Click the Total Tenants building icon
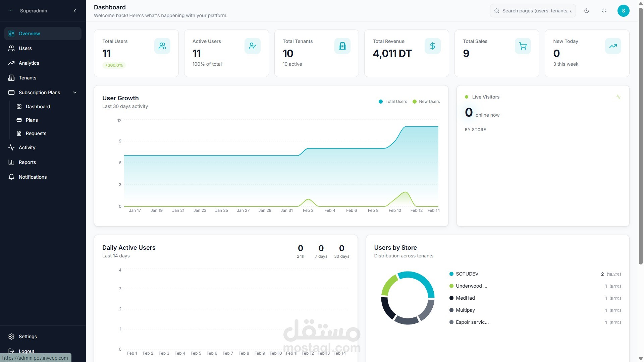The height and width of the screenshot is (362, 644). 342,46
